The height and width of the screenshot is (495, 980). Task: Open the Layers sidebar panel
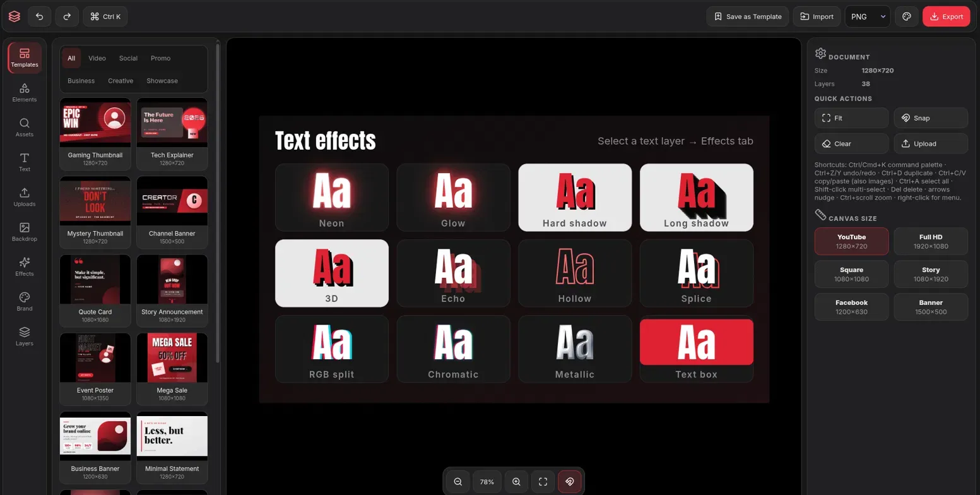25,337
